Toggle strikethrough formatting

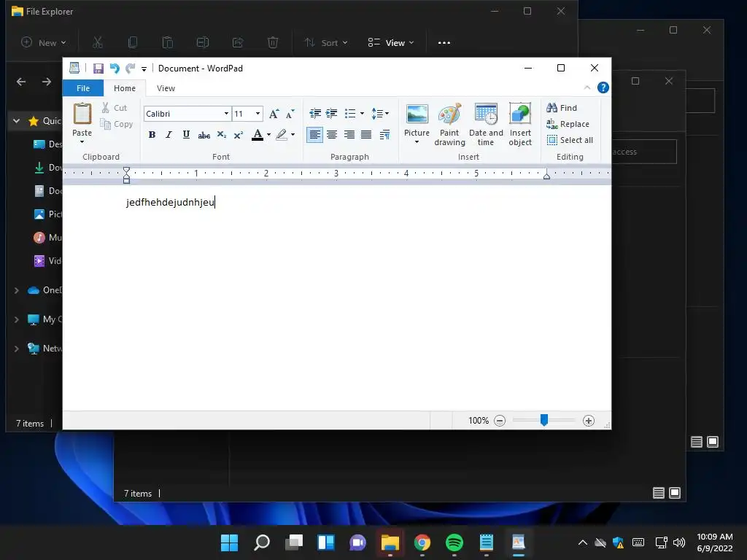coord(204,135)
